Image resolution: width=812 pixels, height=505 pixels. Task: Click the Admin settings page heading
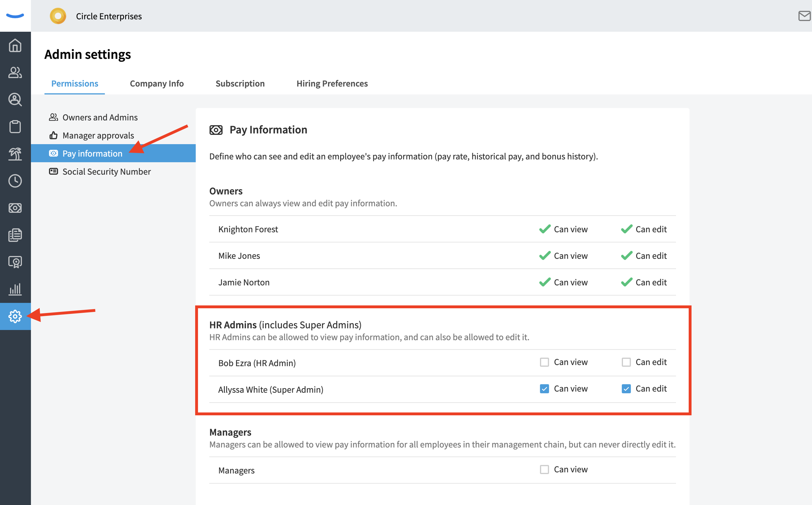(x=88, y=54)
